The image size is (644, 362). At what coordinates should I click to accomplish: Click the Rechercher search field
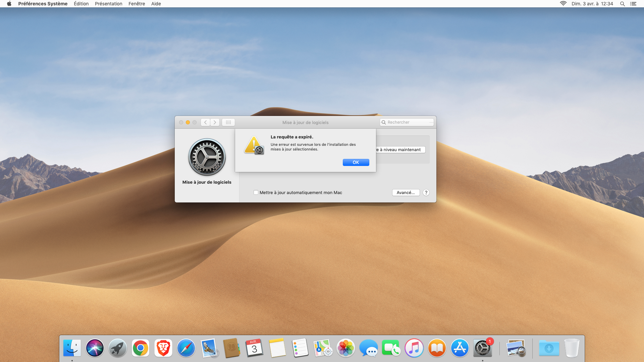tap(407, 122)
